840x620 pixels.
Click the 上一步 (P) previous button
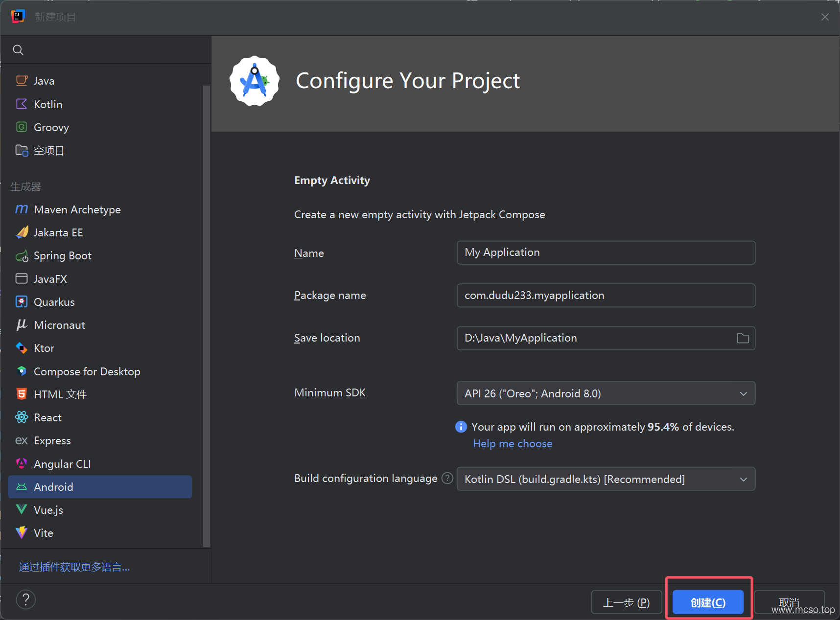[627, 602]
